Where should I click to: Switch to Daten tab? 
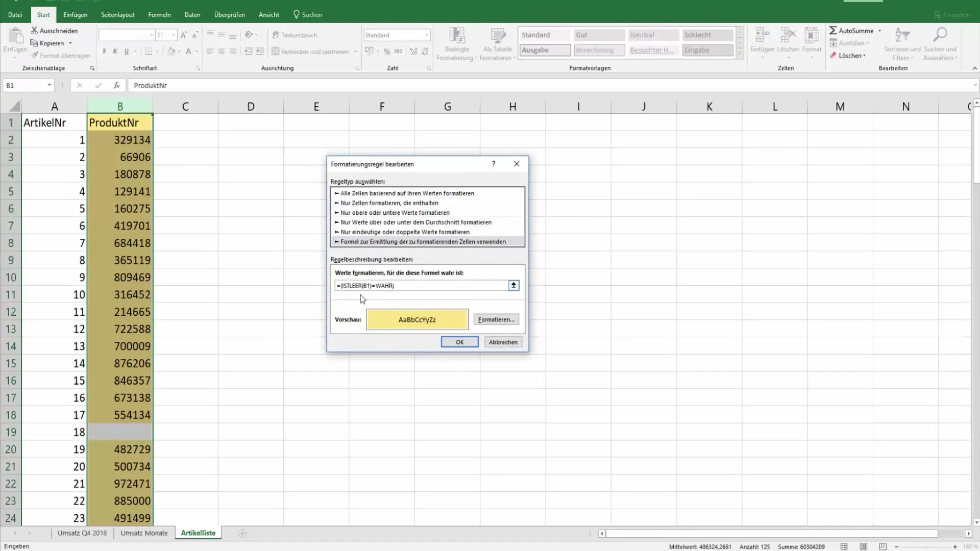point(192,15)
